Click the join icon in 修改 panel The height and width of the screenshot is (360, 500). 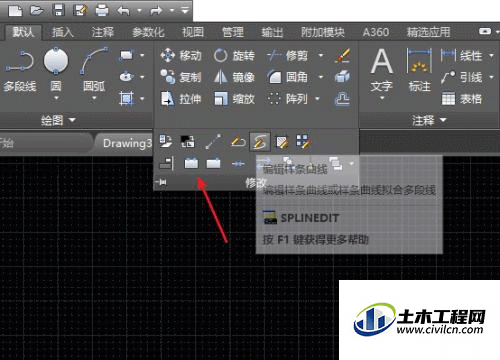point(238,163)
